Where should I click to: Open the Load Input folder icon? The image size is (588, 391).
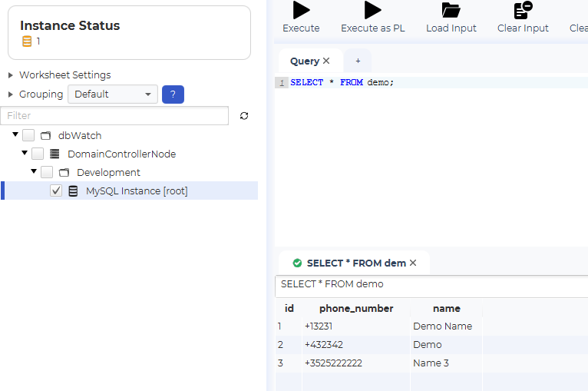[x=451, y=10]
